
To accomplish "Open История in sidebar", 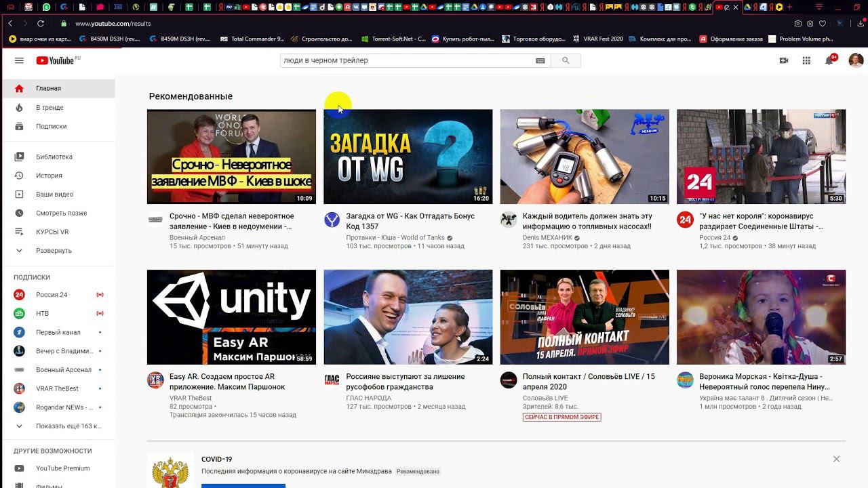I will [58, 176].
